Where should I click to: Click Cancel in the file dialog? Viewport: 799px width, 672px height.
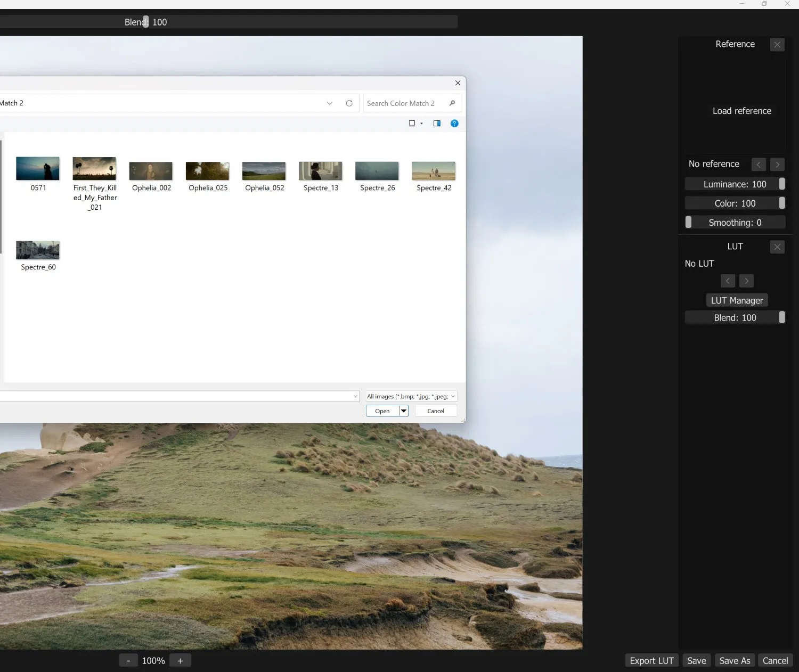435,411
